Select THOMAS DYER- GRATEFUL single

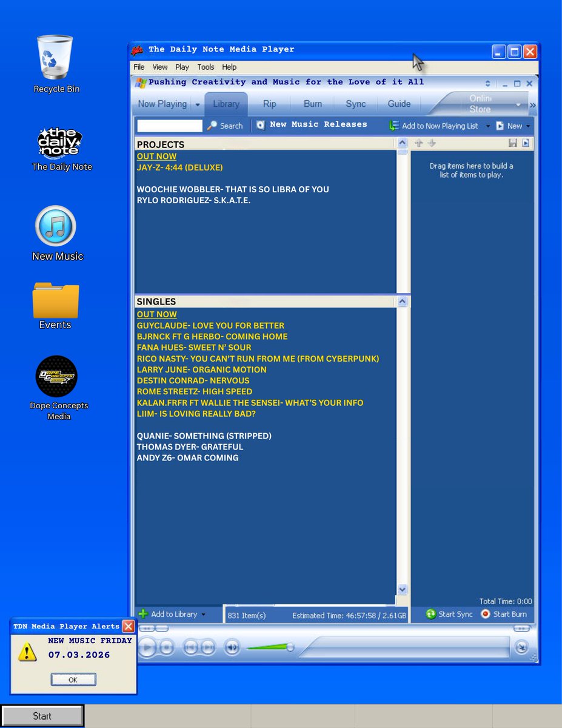190,447
